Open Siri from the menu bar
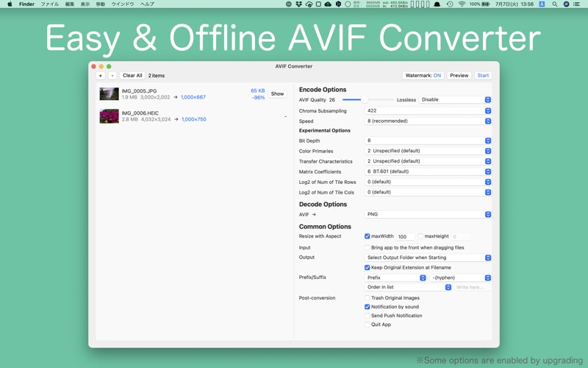588x368 pixels. (x=566, y=4)
